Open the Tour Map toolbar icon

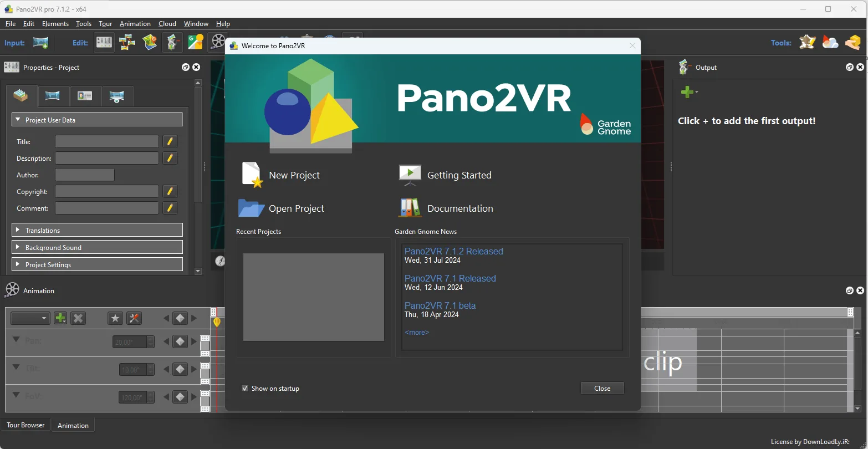150,42
